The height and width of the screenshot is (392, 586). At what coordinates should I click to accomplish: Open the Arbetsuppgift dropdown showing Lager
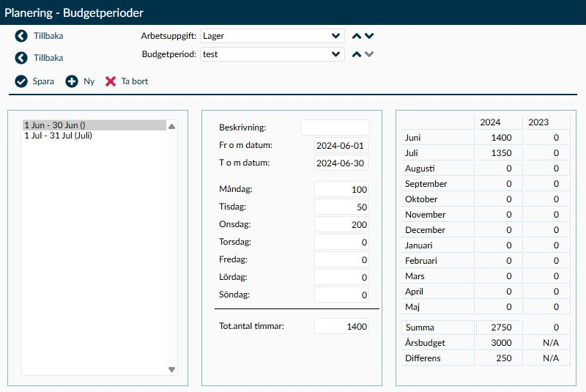[x=272, y=36]
